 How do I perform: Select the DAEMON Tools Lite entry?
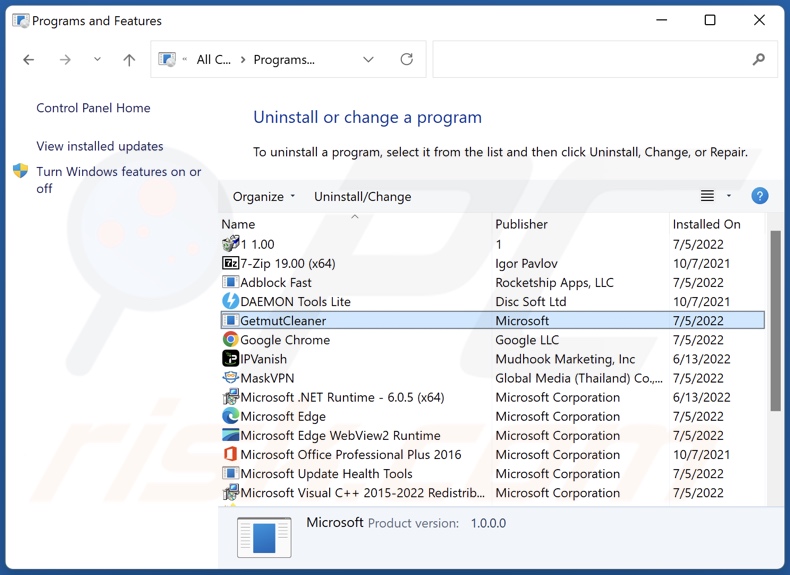(x=492, y=301)
